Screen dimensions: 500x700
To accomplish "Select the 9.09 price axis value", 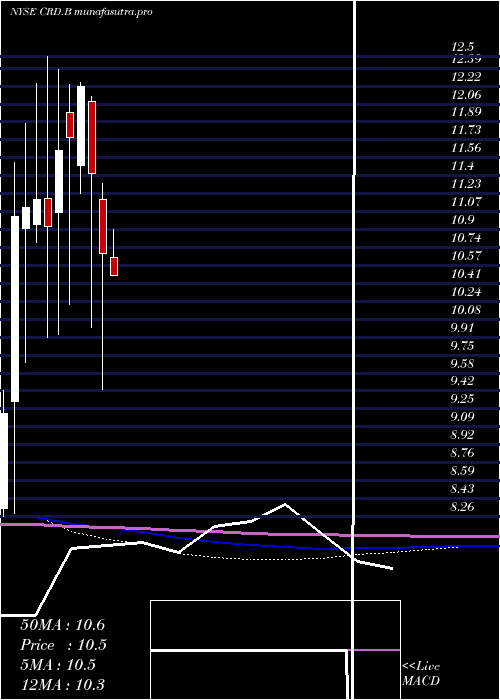I will (462, 417).
